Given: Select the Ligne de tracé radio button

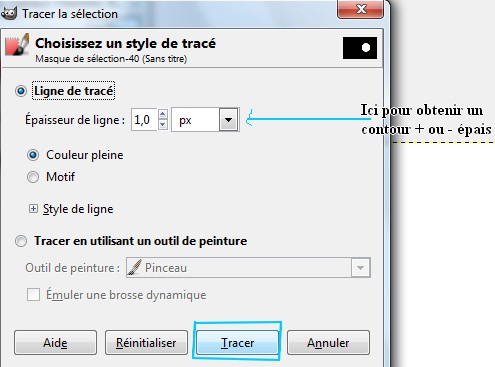Looking at the screenshot, I should 21,91.
